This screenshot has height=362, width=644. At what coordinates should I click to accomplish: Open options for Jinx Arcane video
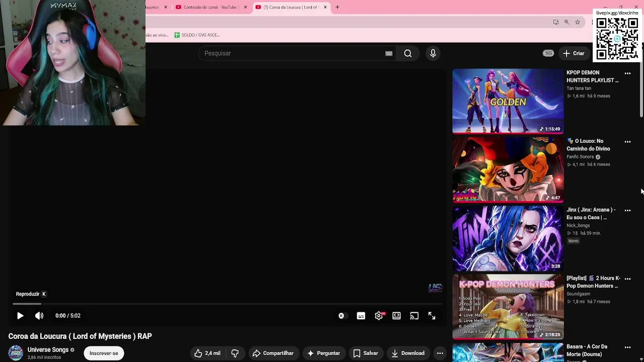(627, 211)
